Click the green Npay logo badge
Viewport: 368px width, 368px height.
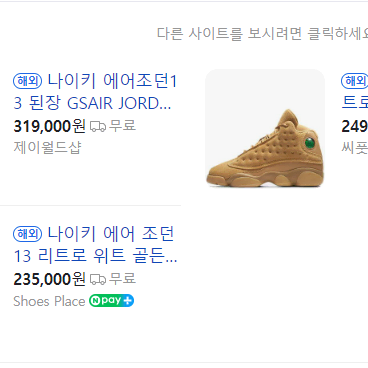tap(111, 301)
